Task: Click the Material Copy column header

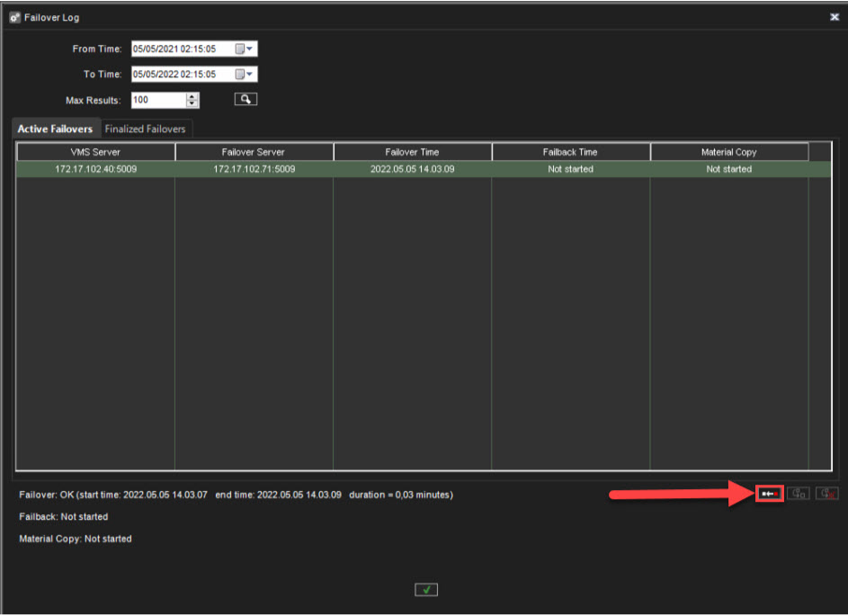Action: (728, 152)
